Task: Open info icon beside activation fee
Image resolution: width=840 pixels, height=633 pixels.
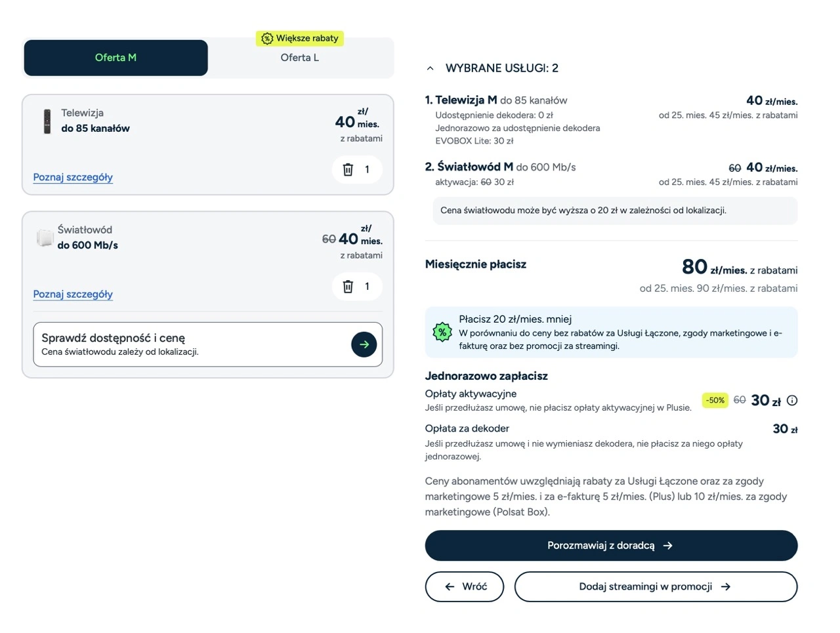Action: [x=792, y=401]
